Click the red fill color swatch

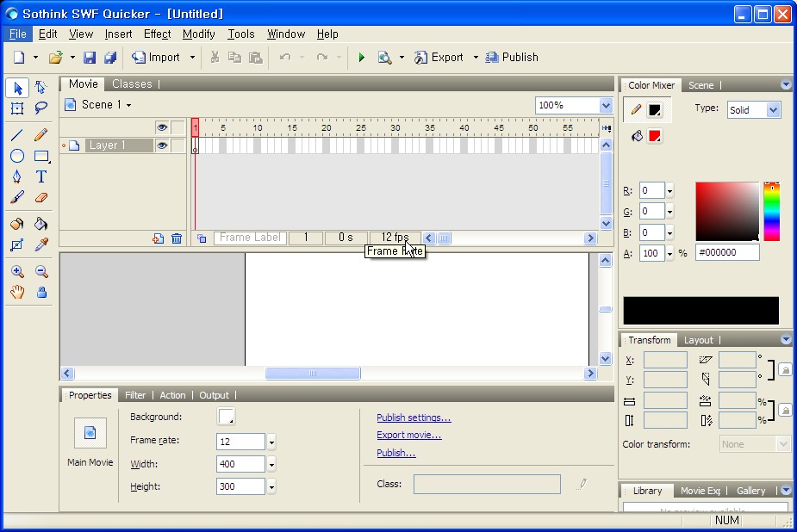click(655, 136)
